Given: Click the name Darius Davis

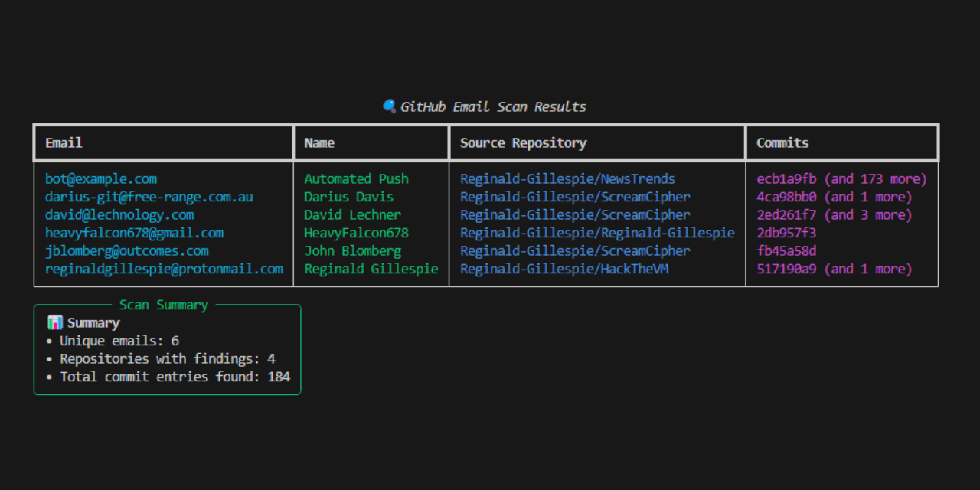Looking at the screenshot, I should coord(349,197).
